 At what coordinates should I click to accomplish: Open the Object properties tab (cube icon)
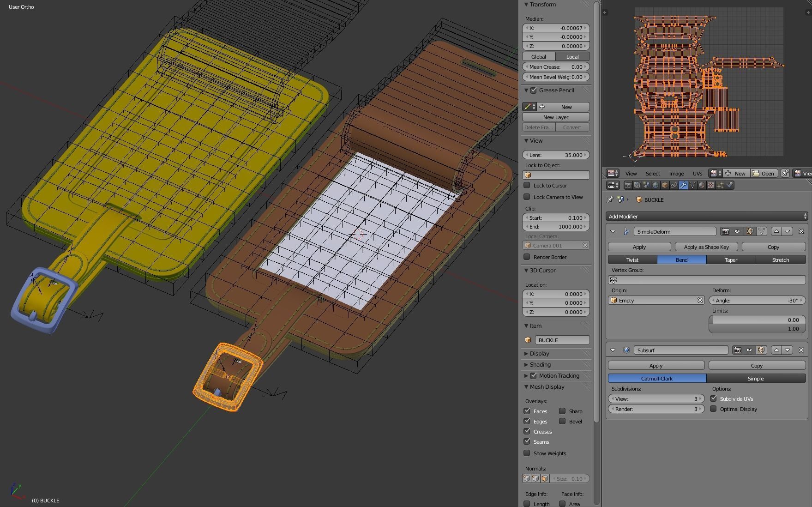[665, 185]
